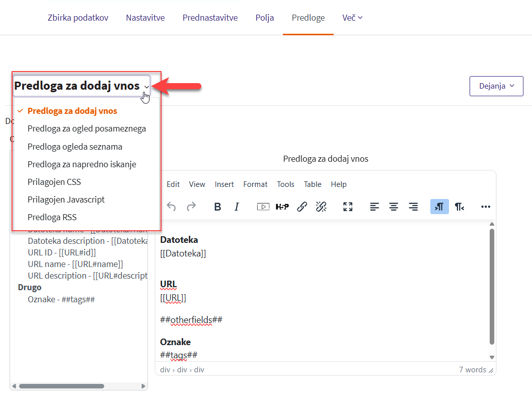Switch to the Polja tab
The image size is (532, 397).
point(265,18)
